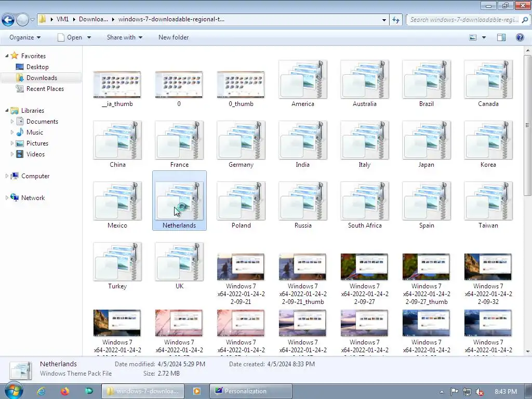Open the Videos library

tap(35, 154)
